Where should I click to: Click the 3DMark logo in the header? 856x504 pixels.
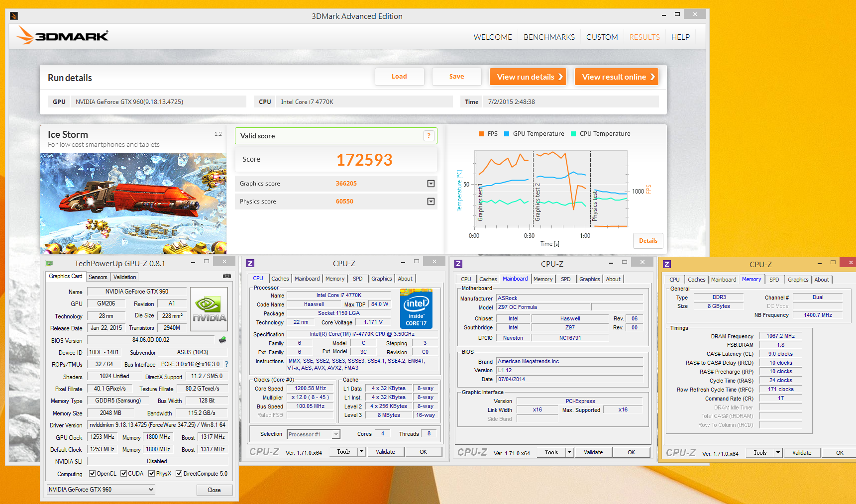(x=63, y=36)
